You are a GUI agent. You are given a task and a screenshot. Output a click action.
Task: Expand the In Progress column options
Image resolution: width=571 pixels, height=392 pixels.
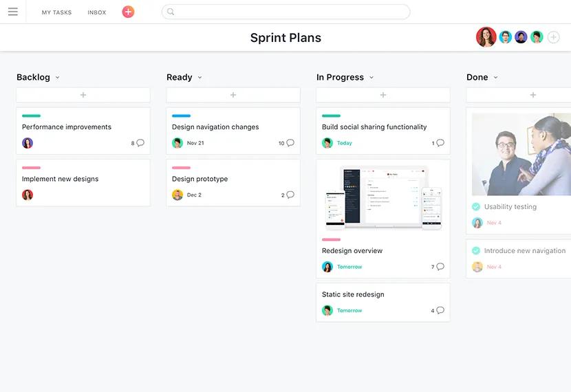[x=371, y=78]
